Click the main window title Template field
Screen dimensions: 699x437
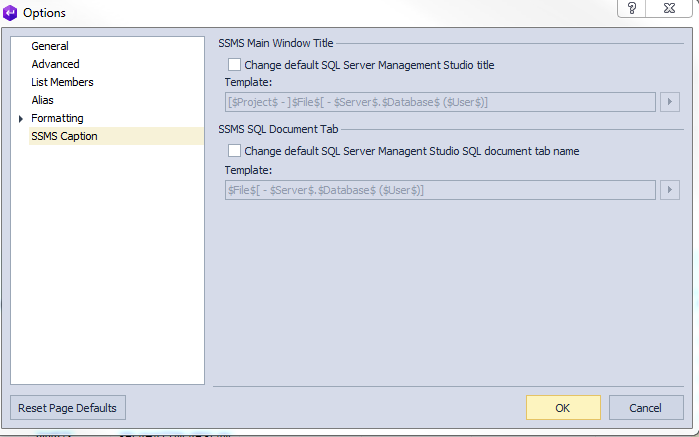point(440,102)
